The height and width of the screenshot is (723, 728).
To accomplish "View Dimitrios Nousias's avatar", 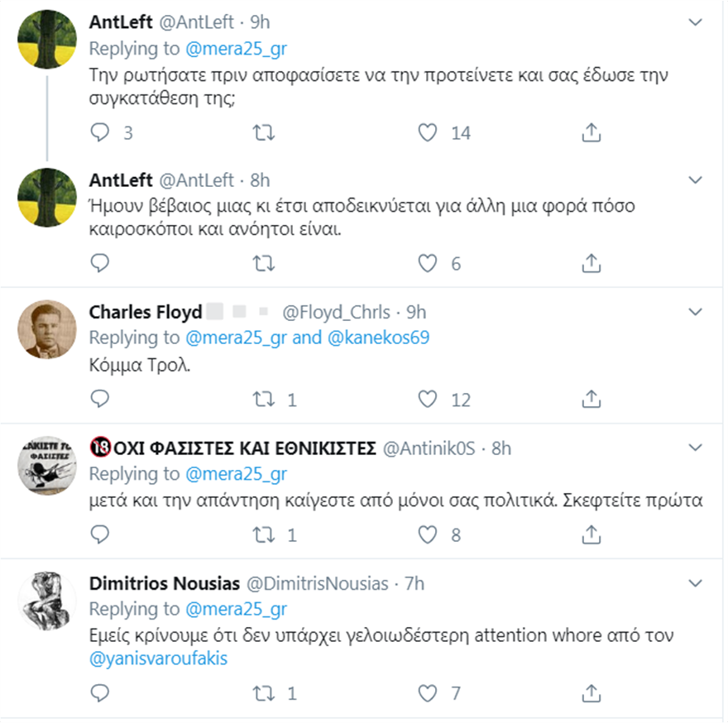I will (x=47, y=601).
